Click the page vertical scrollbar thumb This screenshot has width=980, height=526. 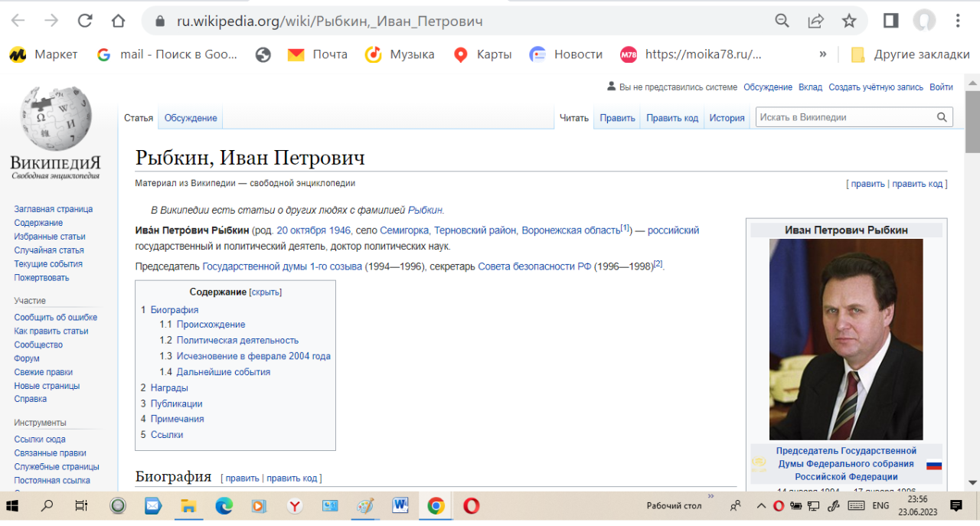coord(972,121)
